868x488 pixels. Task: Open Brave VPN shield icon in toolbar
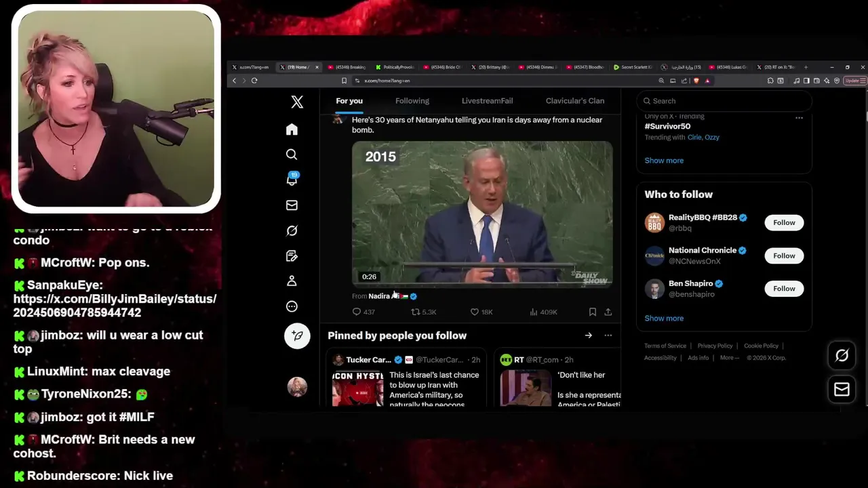coord(837,81)
